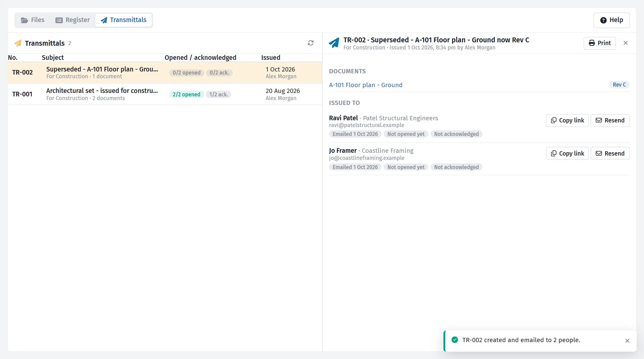Click the '0/2 ack.' badge
The width and height of the screenshot is (644, 359).
click(219, 73)
